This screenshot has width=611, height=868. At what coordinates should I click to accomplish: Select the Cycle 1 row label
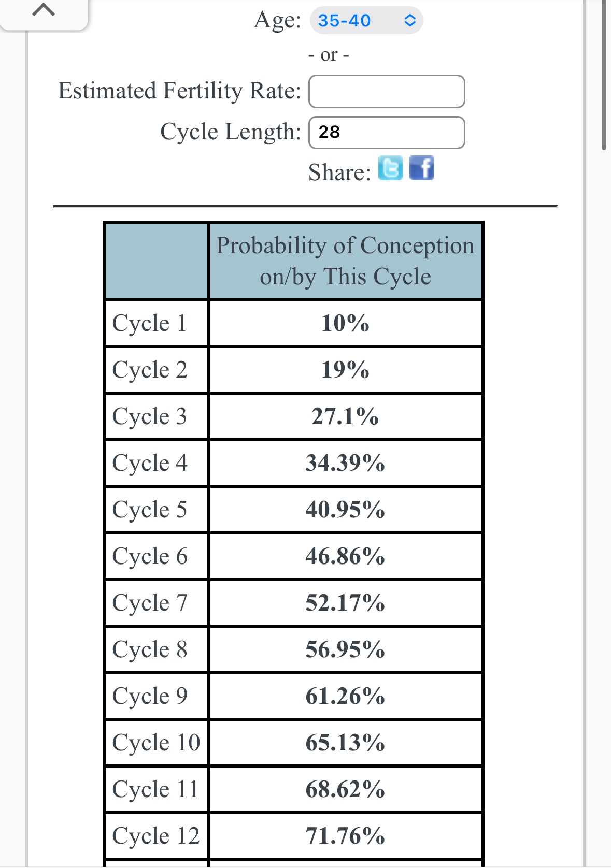point(149,323)
